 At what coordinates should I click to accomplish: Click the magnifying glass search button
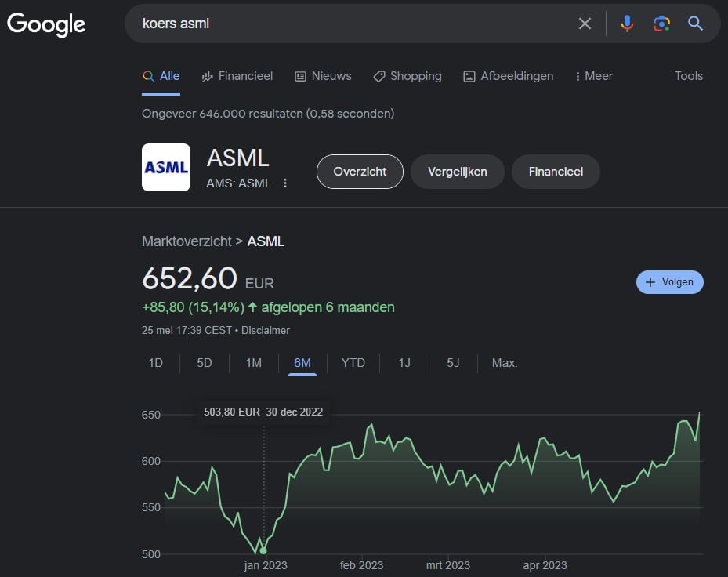pos(695,24)
